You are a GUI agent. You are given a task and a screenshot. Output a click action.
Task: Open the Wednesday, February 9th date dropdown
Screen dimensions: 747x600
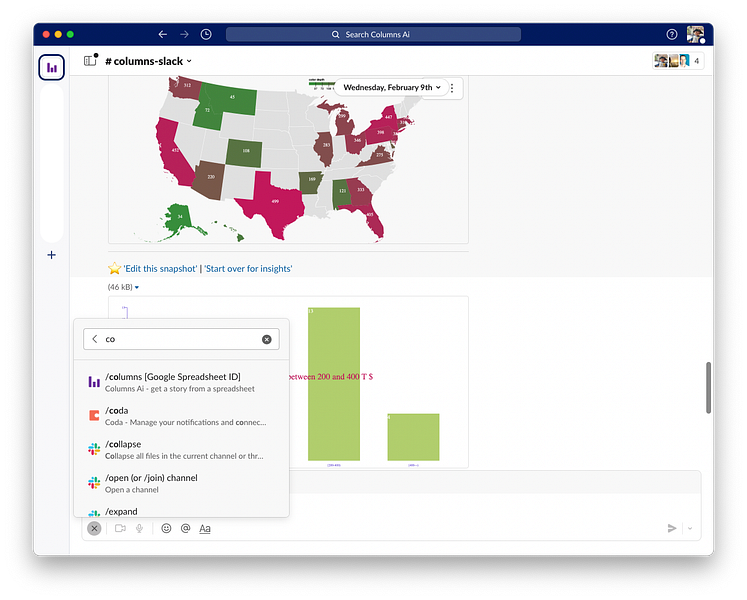[392, 87]
